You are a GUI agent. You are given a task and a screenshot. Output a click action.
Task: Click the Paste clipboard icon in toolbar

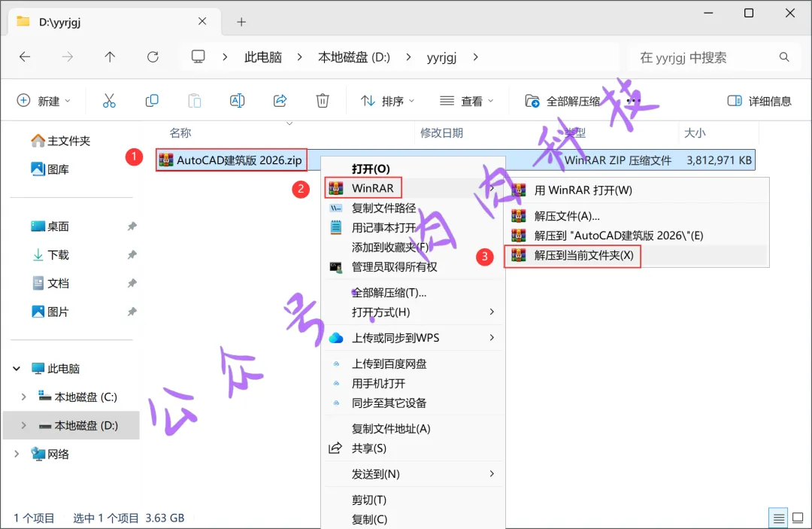coord(194,101)
